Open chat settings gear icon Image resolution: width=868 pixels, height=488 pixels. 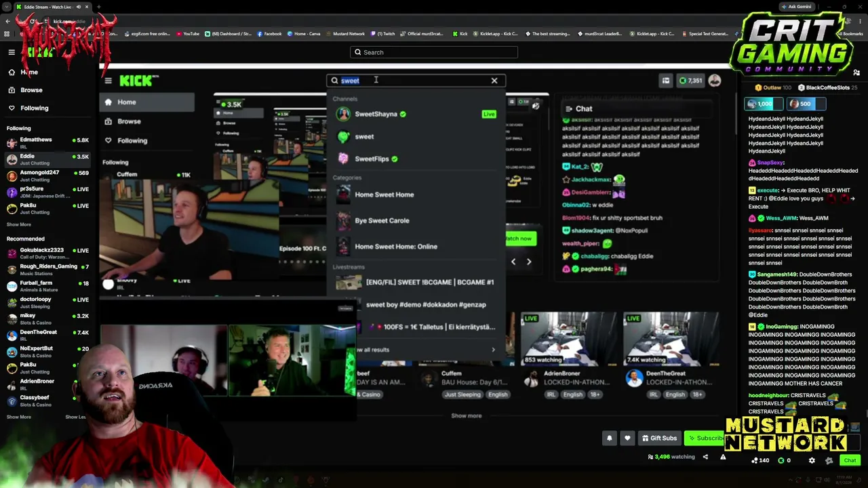(x=812, y=461)
